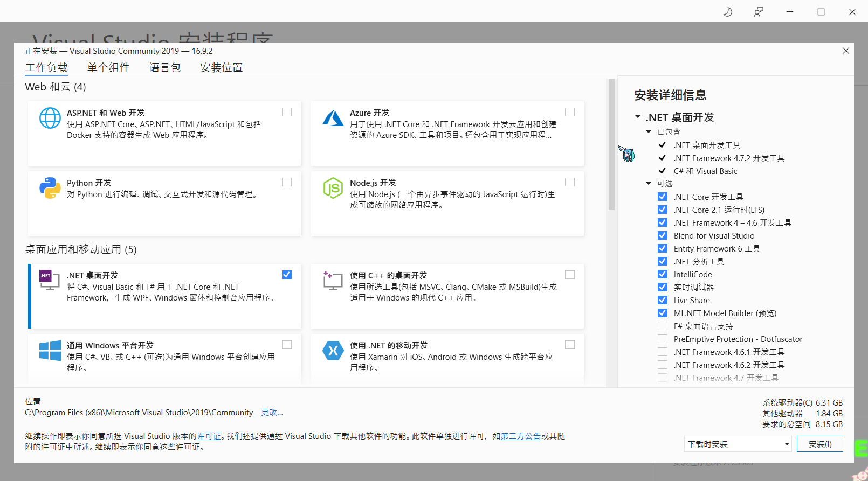This screenshot has width=868, height=481.
Task: Uncheck .NET Core 2.1 运行时(LTS) option
Action: pyautogui.click(x=663, y=210)
